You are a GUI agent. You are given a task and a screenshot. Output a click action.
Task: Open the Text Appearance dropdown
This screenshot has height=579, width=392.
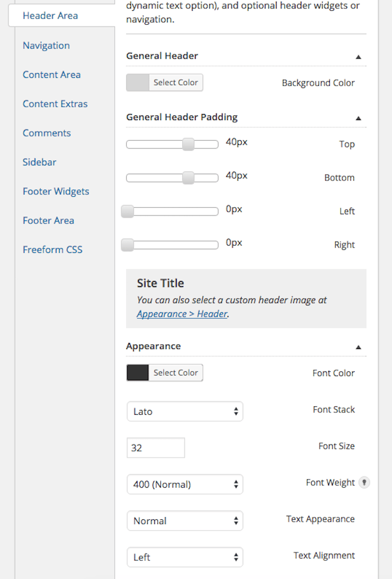point(185,521)
